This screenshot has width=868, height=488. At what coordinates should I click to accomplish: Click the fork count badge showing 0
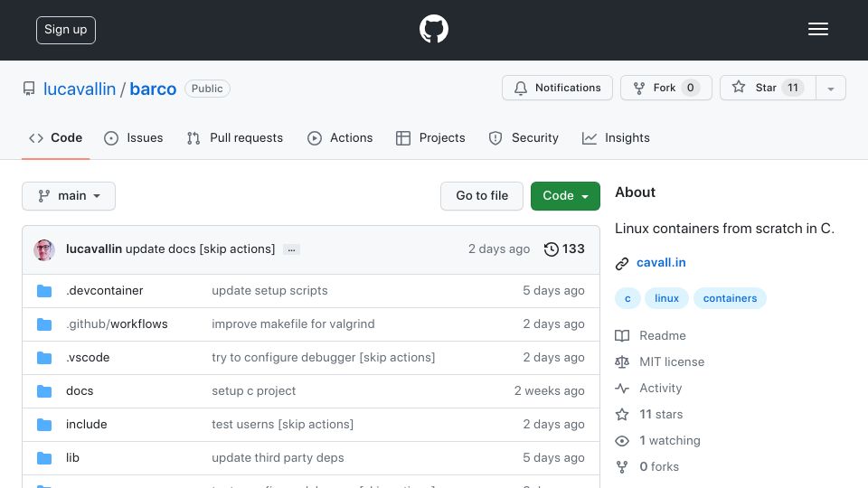point(690,88)
